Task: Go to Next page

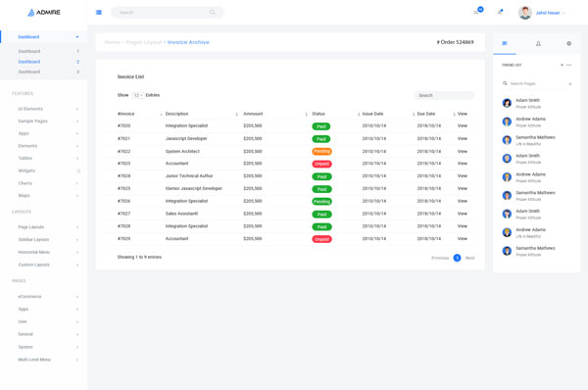Action: [469, 258]
